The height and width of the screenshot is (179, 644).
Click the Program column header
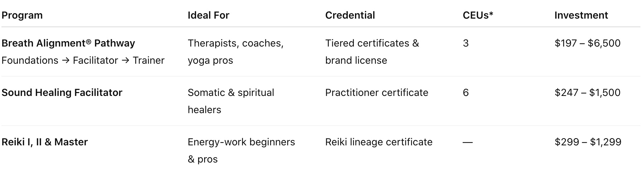point(22,15)
